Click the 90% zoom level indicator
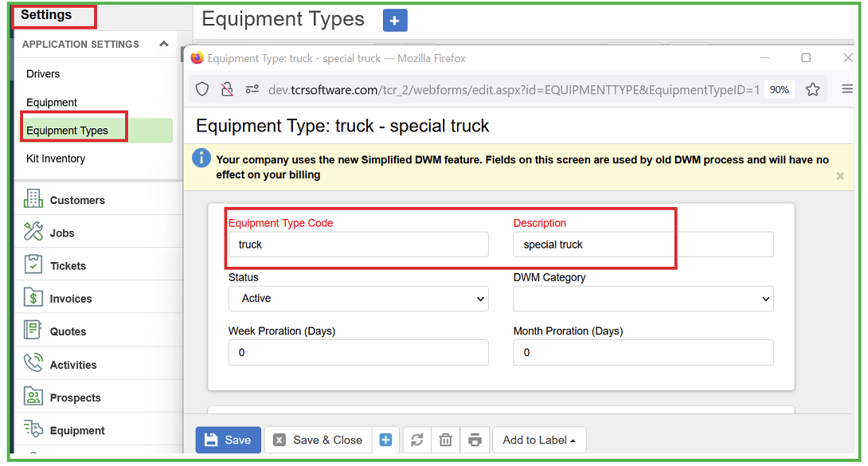The image size is (868, 466). pyautogui.click(x=779, y=90)
